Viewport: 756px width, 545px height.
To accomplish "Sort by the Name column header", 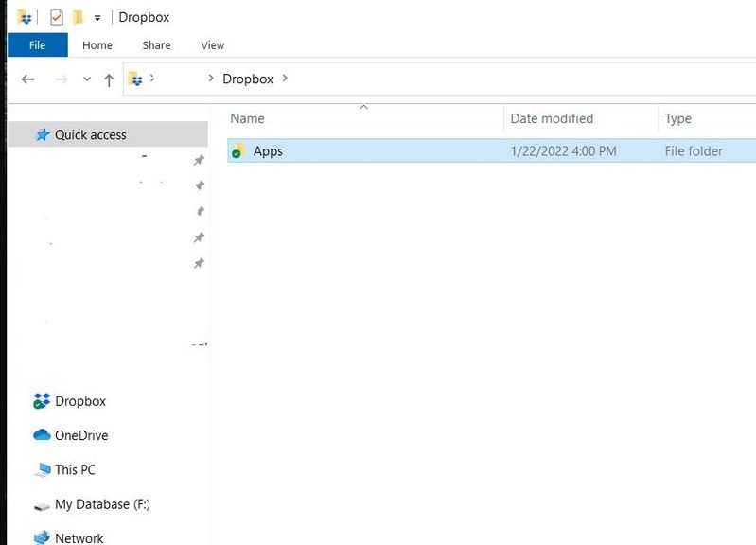I will coord(247,118).
